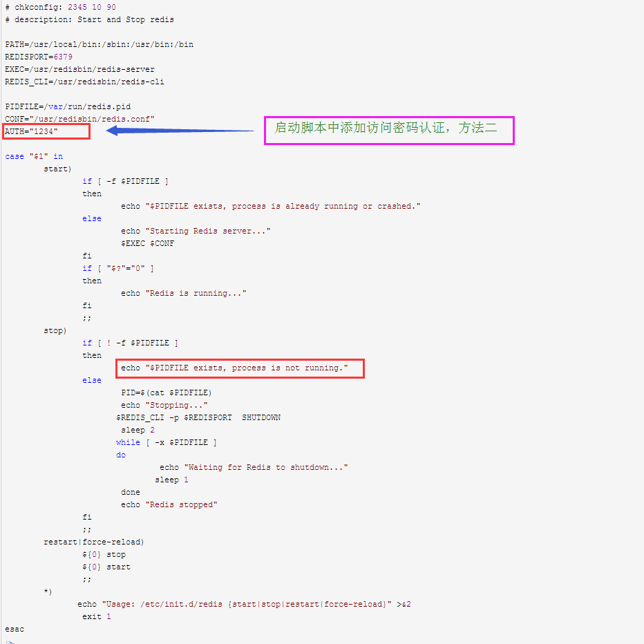The height and width of the screenshot is (644, 644).
Task: Select the 'stop)' case label
Action: (x=55, y=330)
